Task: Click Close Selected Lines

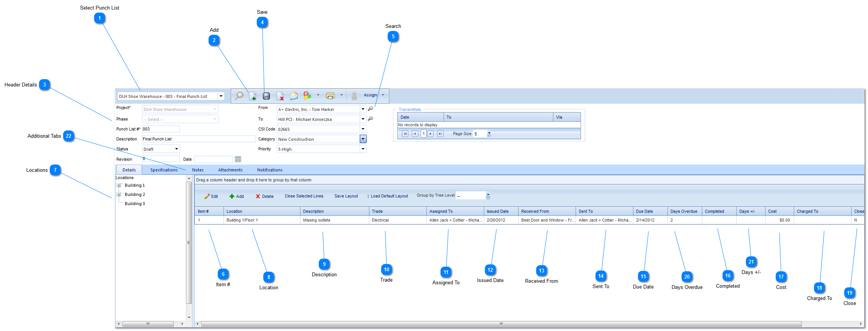Action: (304, 196)
